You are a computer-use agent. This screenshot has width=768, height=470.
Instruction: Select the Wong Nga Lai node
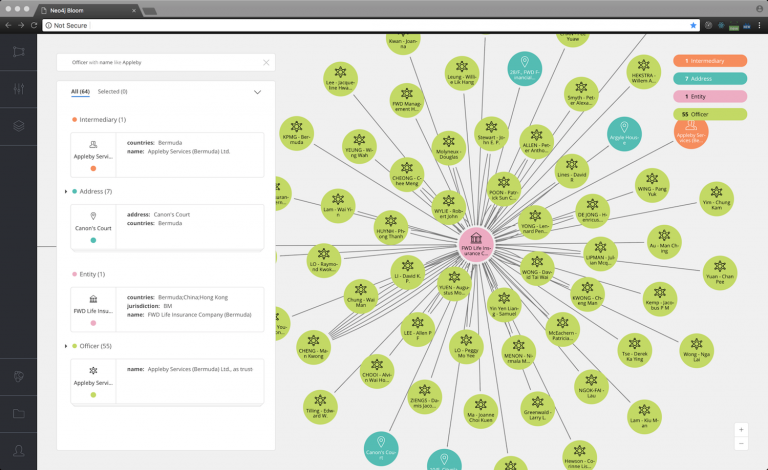point(696,350)
